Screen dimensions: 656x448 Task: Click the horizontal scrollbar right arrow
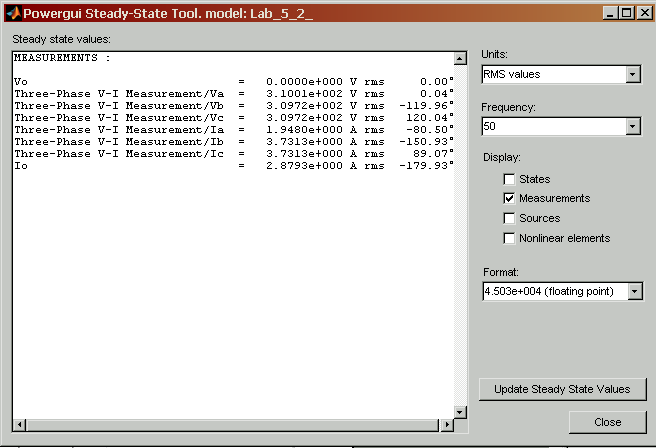click(x=447, y=425)
